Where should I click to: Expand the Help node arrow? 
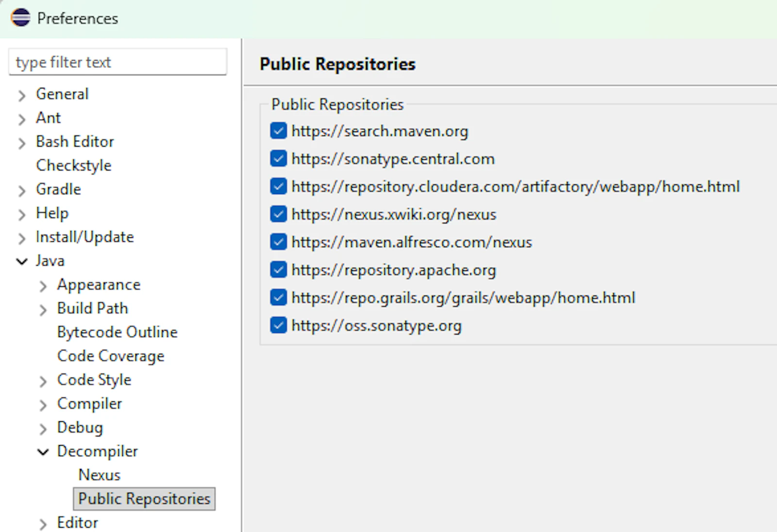pyautogui.click(x=21, y=214)
